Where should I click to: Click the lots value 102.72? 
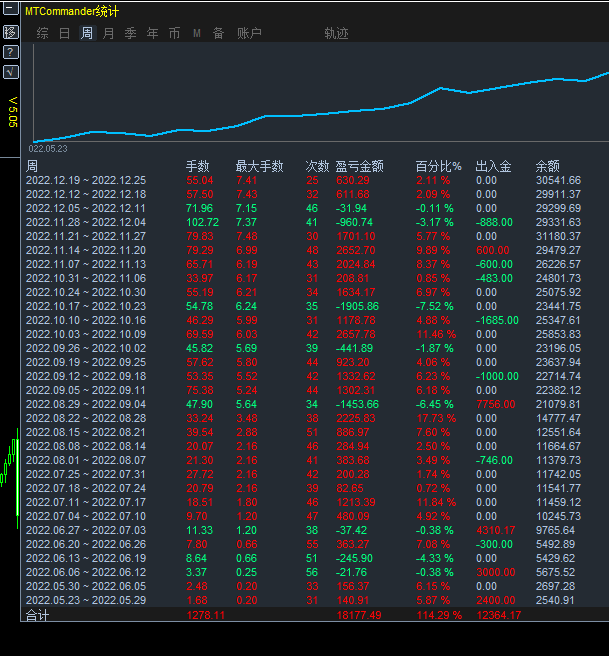pyautogui.click(x=202, y=222)
